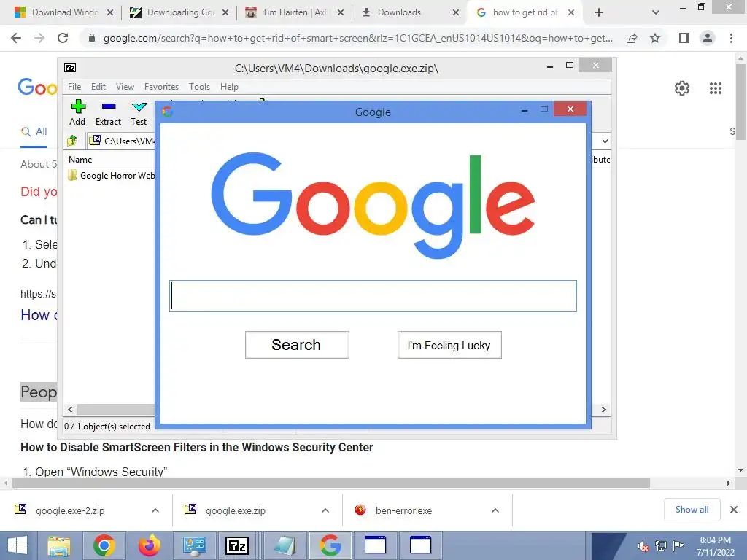This screenshot has height=560, width=747.
Task: Open Google search settings gear
Action: [x=682, y=88]
